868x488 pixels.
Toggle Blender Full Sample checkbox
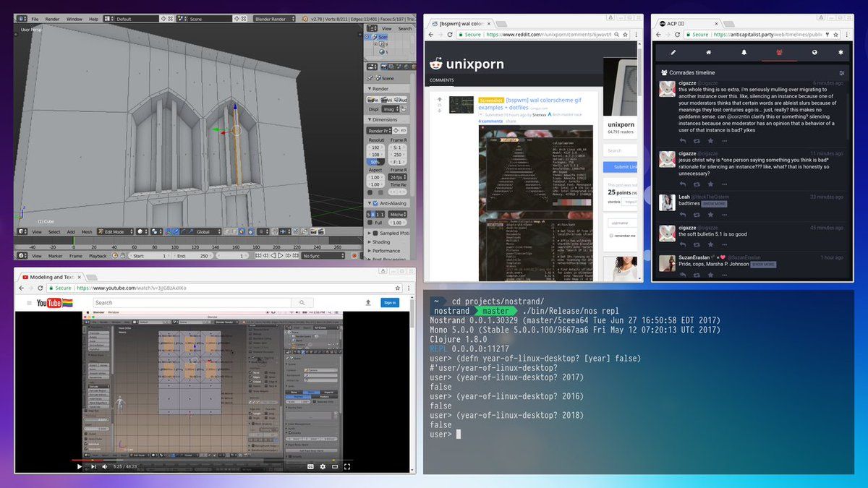pos(370,223)
